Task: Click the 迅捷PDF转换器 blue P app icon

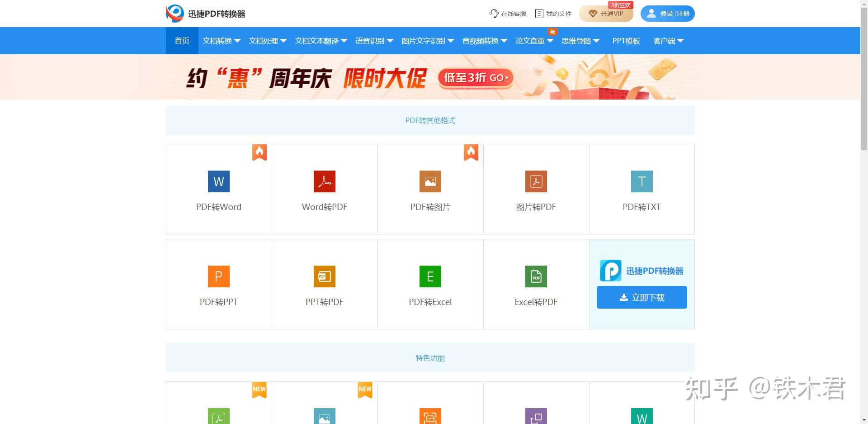Action: [611, 271]
